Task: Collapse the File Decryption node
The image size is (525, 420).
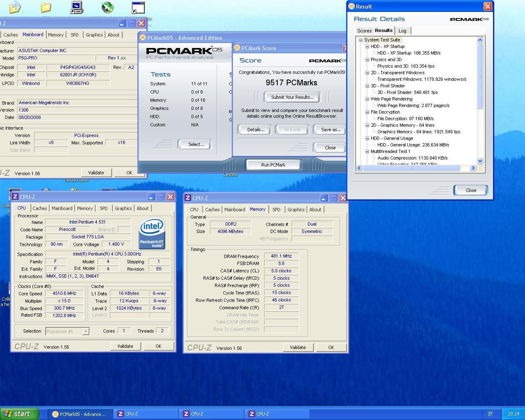Action: pyautogui.click(x=367, y=112)
